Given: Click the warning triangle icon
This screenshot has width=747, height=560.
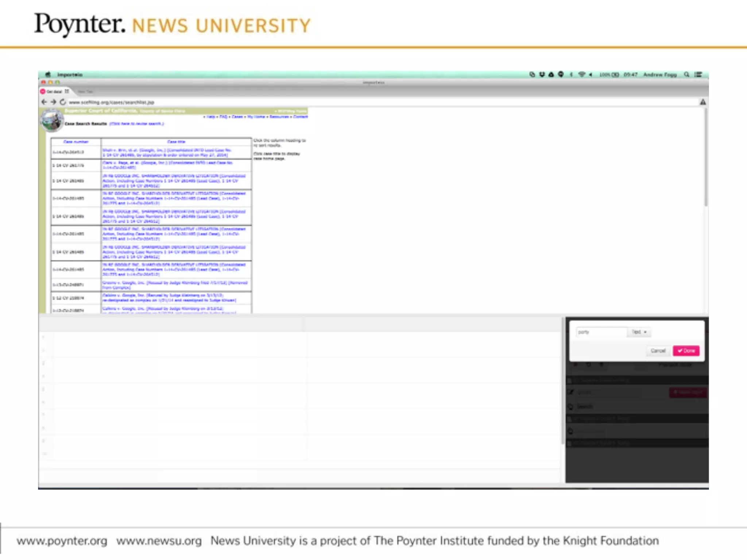Looking at the screenshot, I should click(703, 102).
